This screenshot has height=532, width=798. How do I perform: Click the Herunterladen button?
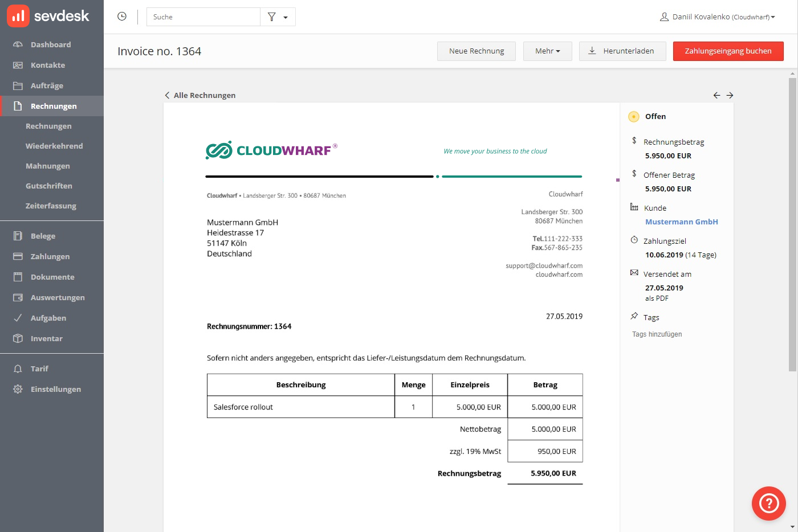click(624, 51)
